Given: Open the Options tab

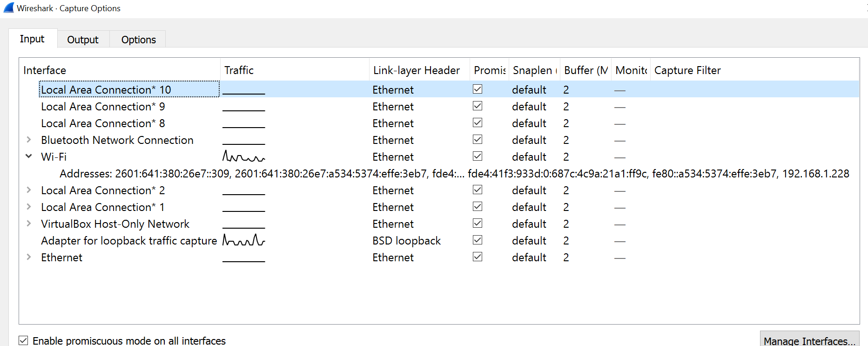Looking at the screenshot, I should pos(139,40).
